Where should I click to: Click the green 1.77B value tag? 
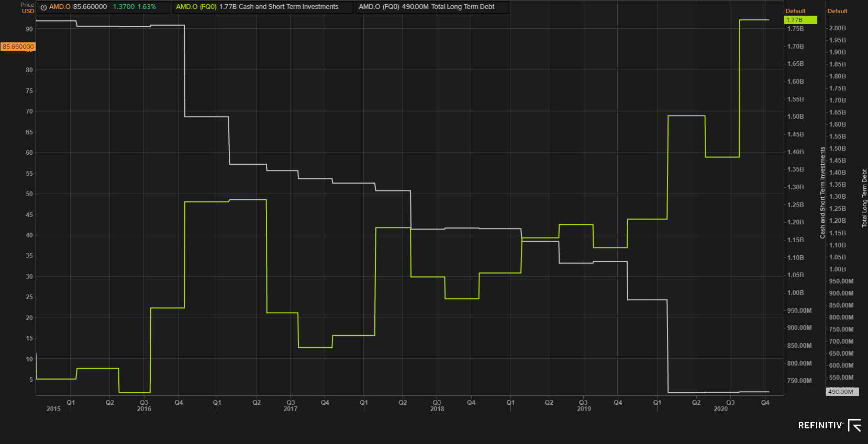[x=800, y=20]
